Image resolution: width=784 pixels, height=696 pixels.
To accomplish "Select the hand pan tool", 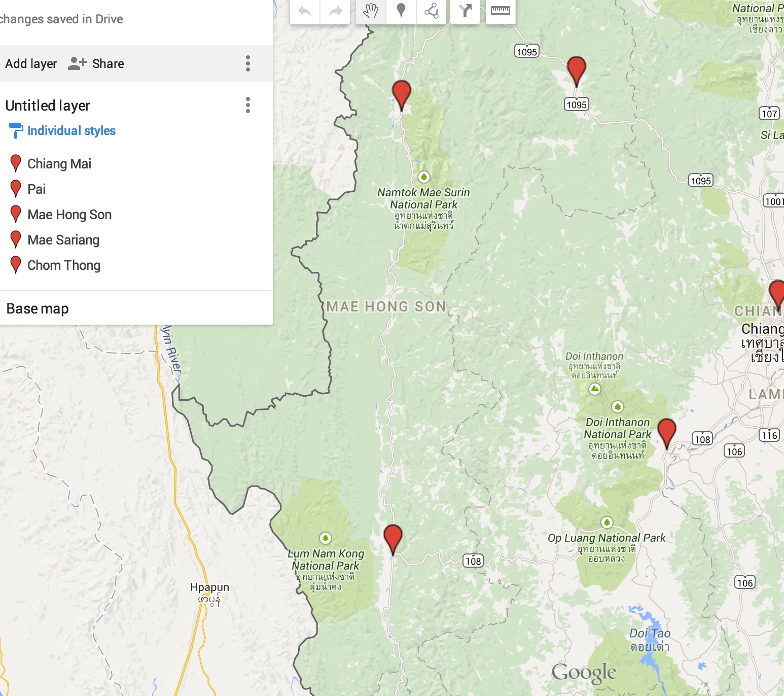I will (x=371, y=11).
